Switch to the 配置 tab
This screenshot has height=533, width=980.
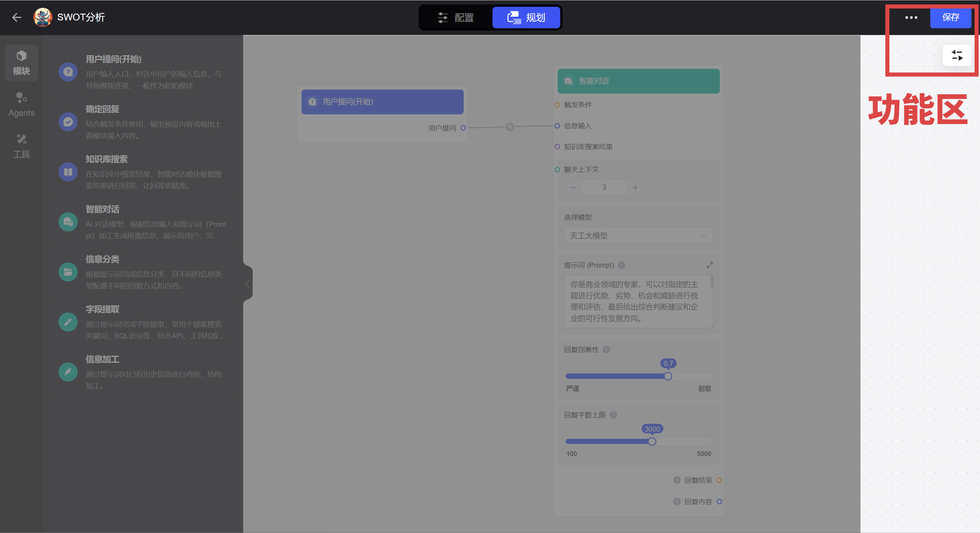pyautogui.click(x=456, y=17)
